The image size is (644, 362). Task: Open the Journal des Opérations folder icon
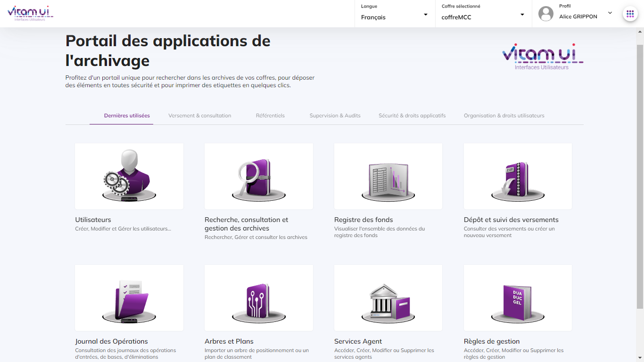[x=129, y=299]
